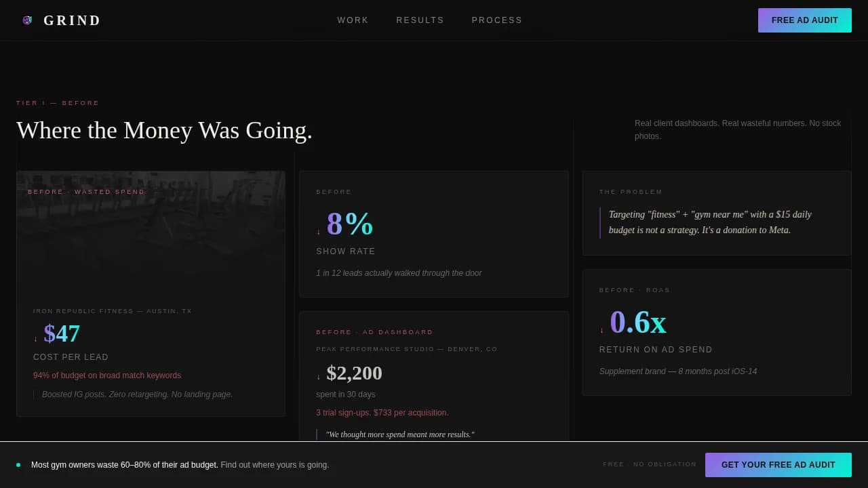Image resolution: width=868 pixels, height=488 pixels.
Task: Follow the "Find out where yours is going" link
Action: point(273,465)
